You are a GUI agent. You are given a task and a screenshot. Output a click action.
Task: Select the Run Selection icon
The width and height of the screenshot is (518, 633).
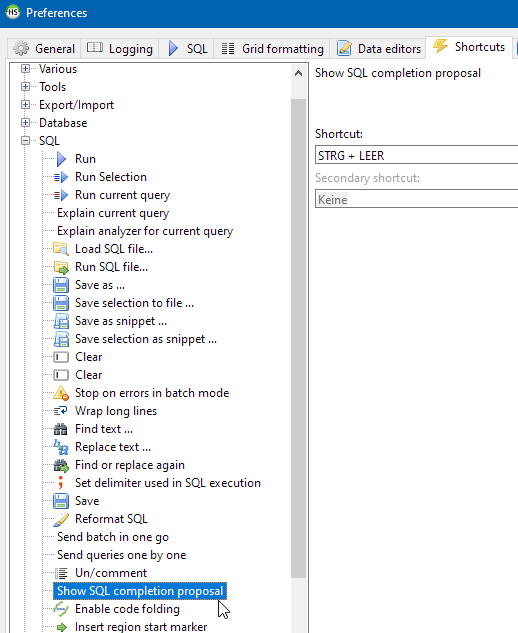point(61,177)
